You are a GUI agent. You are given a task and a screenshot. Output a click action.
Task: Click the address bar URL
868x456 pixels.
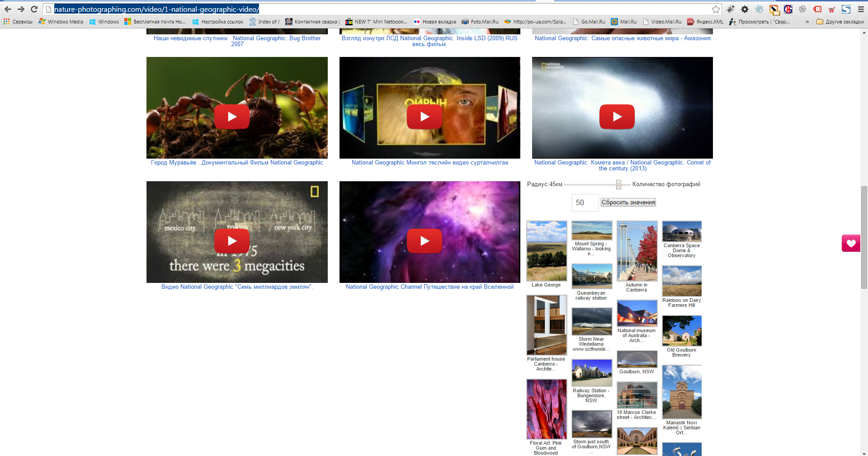(x=157, y=9)
